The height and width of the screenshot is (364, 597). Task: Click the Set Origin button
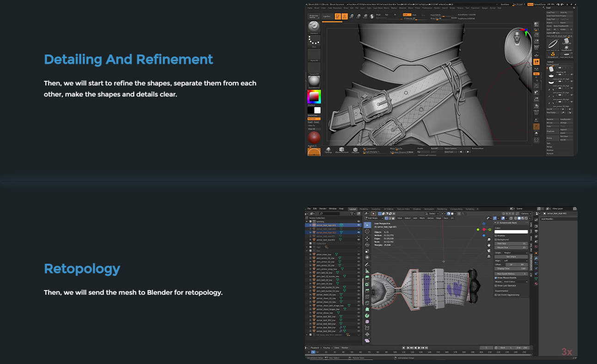click(x=511, y=257)
